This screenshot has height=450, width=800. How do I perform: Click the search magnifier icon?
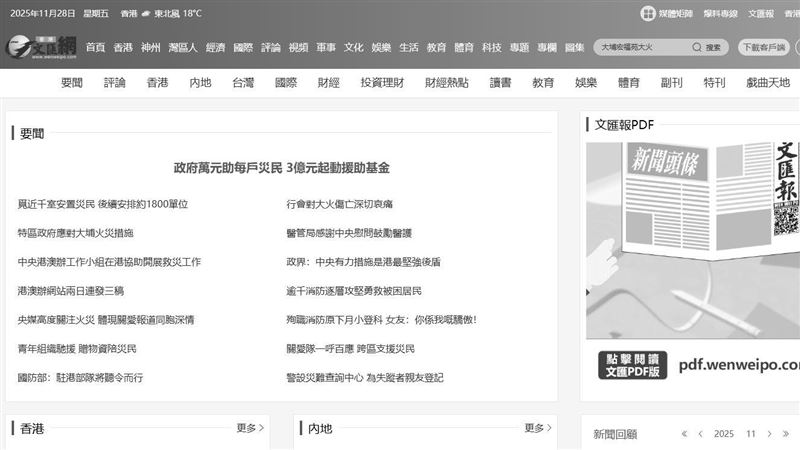[696, 47]
